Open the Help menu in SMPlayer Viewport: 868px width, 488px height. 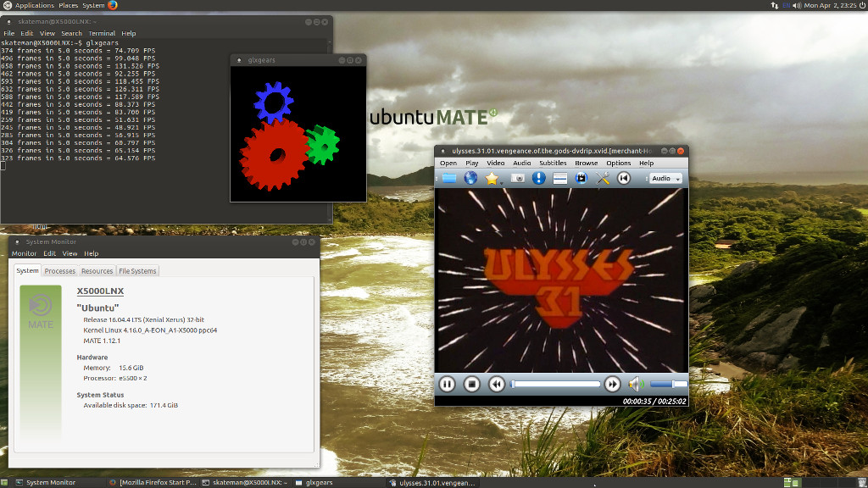click(646, 164)
